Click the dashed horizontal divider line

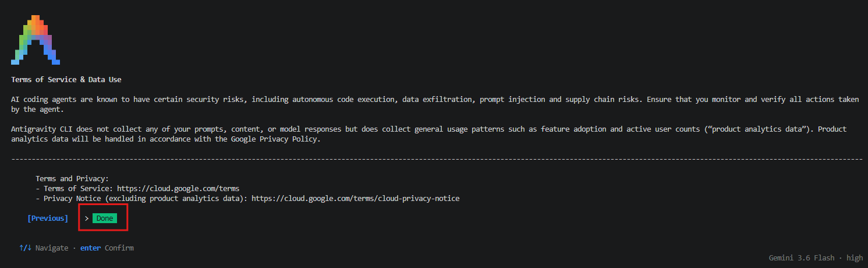437,159
